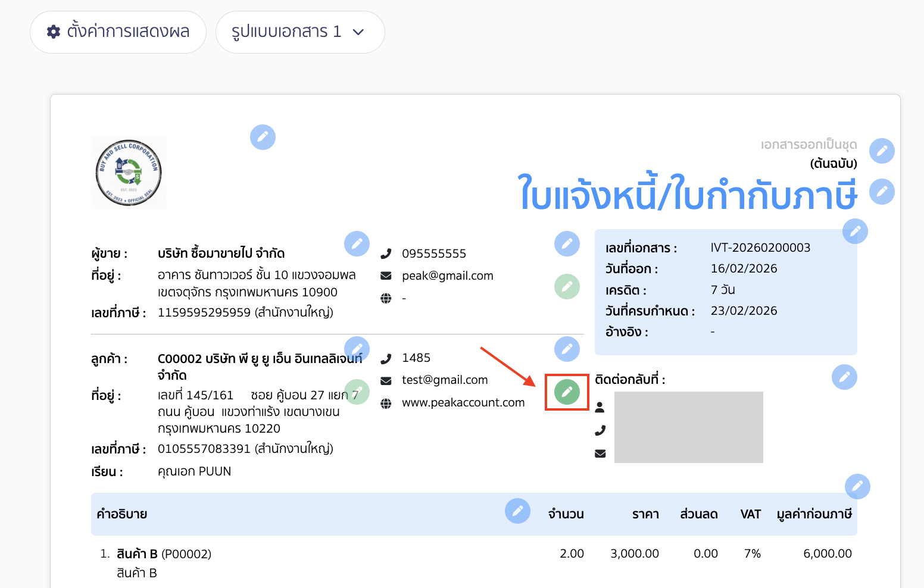Open display settings via ตั้งค่าการแสดงผล button
This screenshot has width=924, height=588.
click(118, 32)
